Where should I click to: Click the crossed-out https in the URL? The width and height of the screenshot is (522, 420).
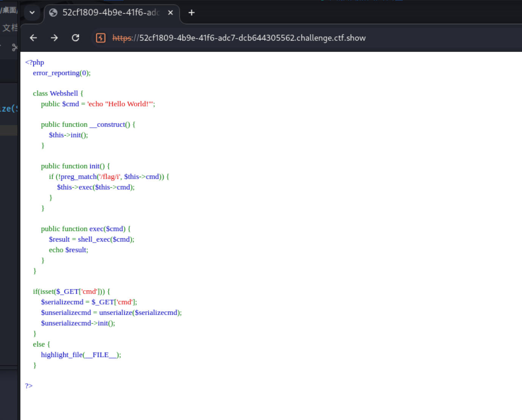click(x=122, y=38)
